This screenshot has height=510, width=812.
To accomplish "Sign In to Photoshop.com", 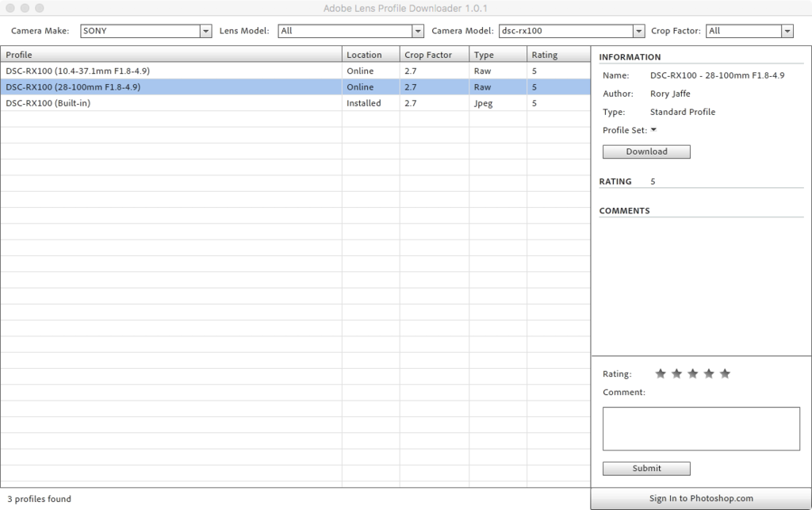I will [x=701, y=499].
